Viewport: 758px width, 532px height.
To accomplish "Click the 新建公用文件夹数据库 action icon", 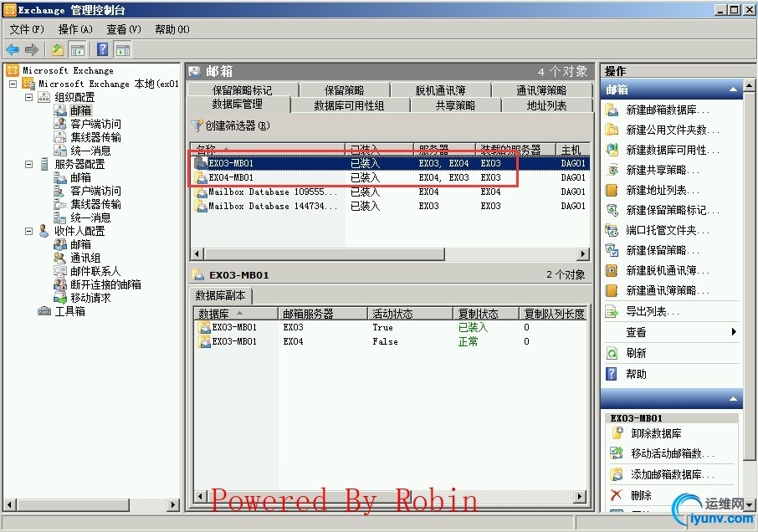I will [612, 130].
